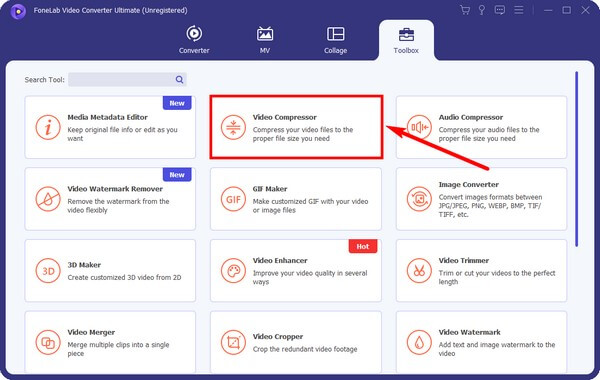The image size is (600, 380).
Task: Click "Compress your audio files" description
Action: 489,134
